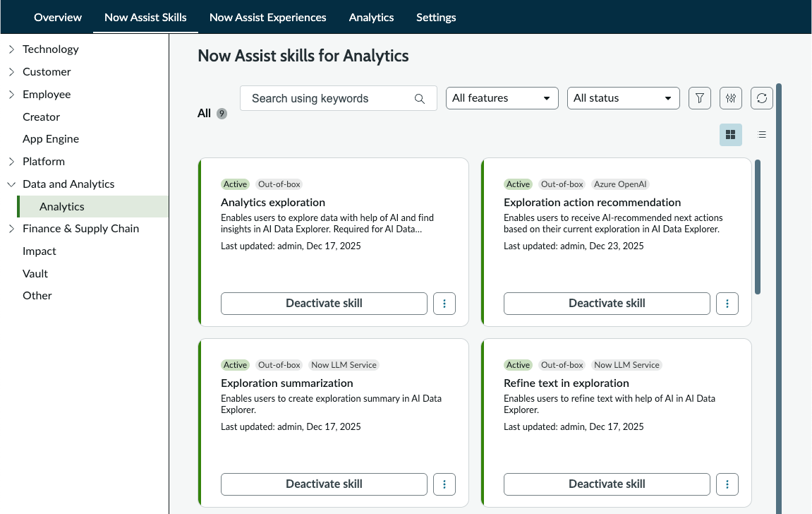812x514 pixels.
Task: Deactivate the Refine text in exploration skill
Action: (607, 484)
